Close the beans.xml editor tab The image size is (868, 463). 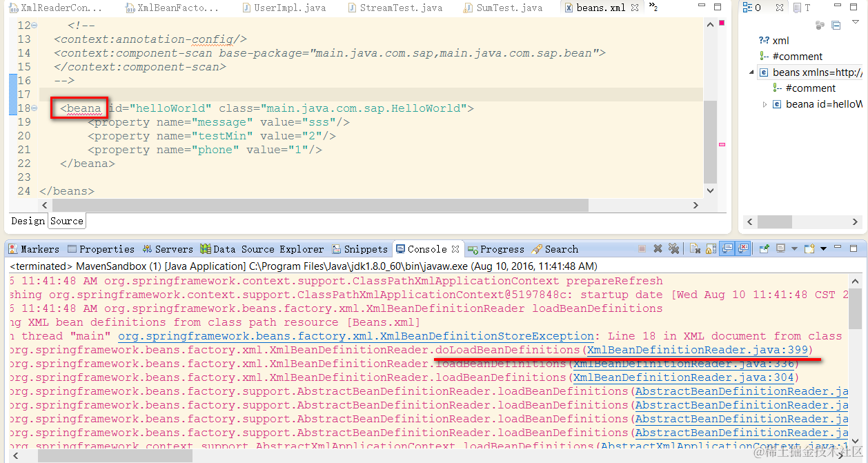[x=634, y=8]
